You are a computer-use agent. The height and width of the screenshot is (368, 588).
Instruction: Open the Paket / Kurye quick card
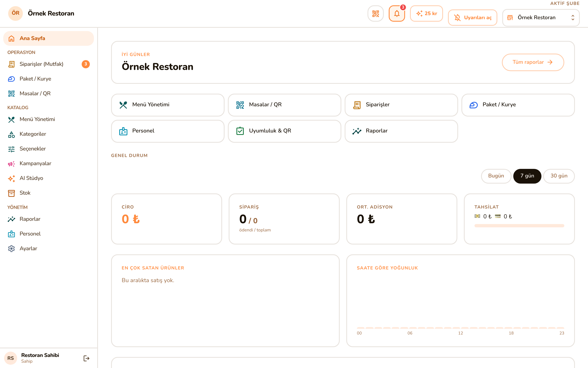518,105
